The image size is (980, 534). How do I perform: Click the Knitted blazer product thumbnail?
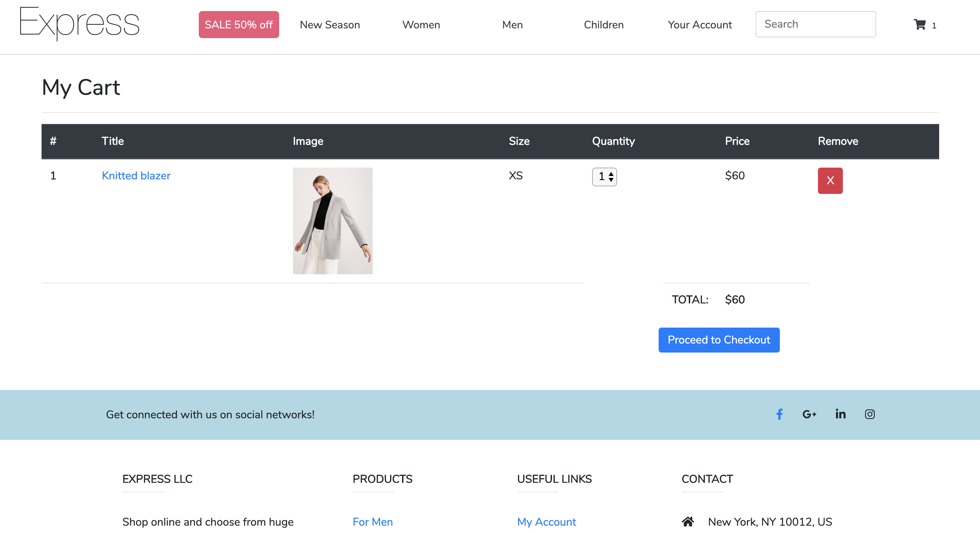click(332, 221)
